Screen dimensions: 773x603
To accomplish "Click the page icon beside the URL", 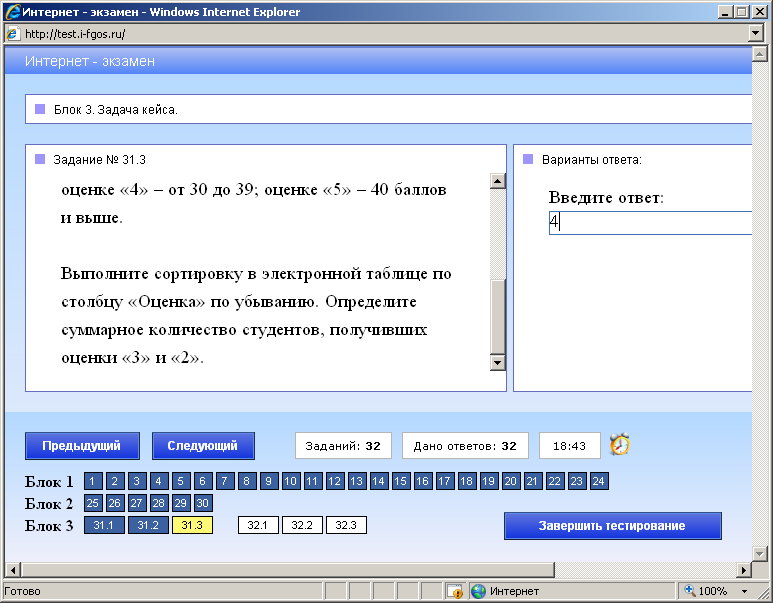I will (12, 34).
